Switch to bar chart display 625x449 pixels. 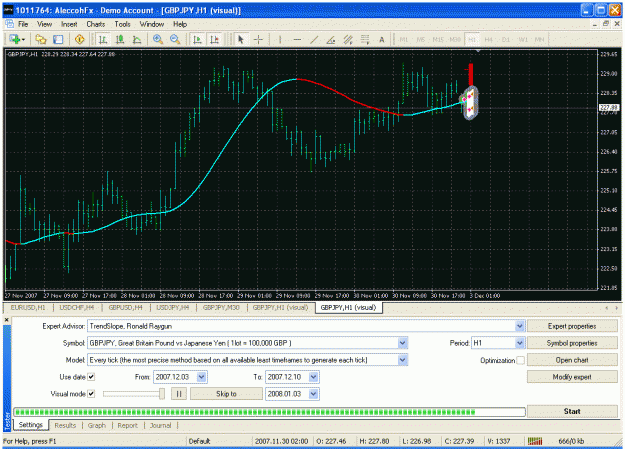click(103, 39)
